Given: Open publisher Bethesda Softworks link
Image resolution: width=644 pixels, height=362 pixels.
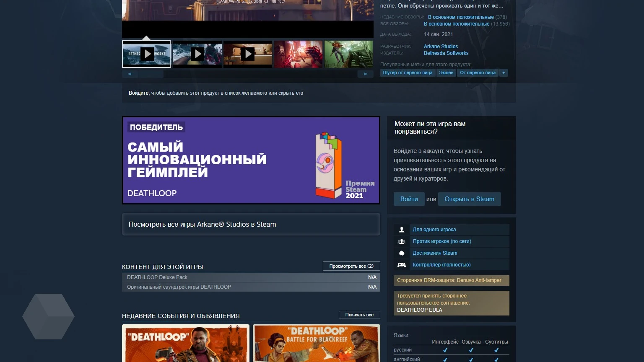Looking at the screenshot, I should 446,53.
